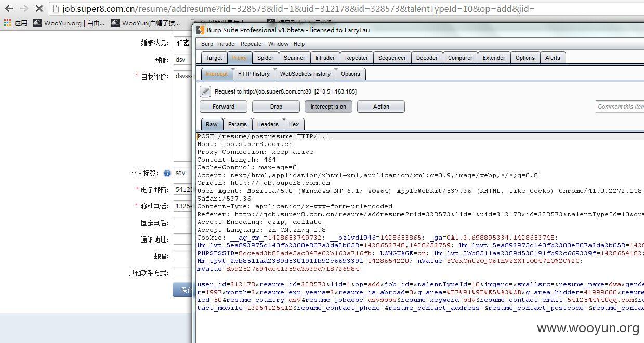
Task: Click the pencil highlight icon beside Request to
Action: (x=205, y=91)
